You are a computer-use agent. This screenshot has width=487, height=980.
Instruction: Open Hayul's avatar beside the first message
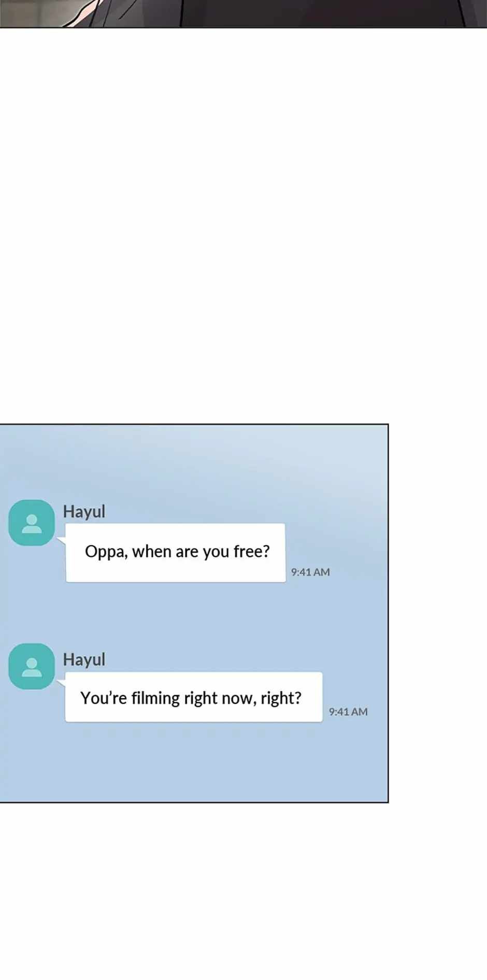(x=32, y=523)
